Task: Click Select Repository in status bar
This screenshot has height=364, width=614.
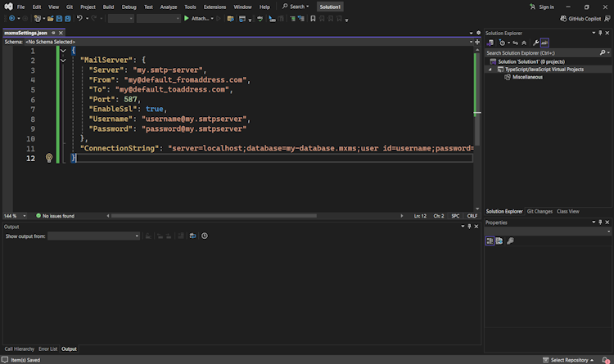Action: (x=569, y=360)
